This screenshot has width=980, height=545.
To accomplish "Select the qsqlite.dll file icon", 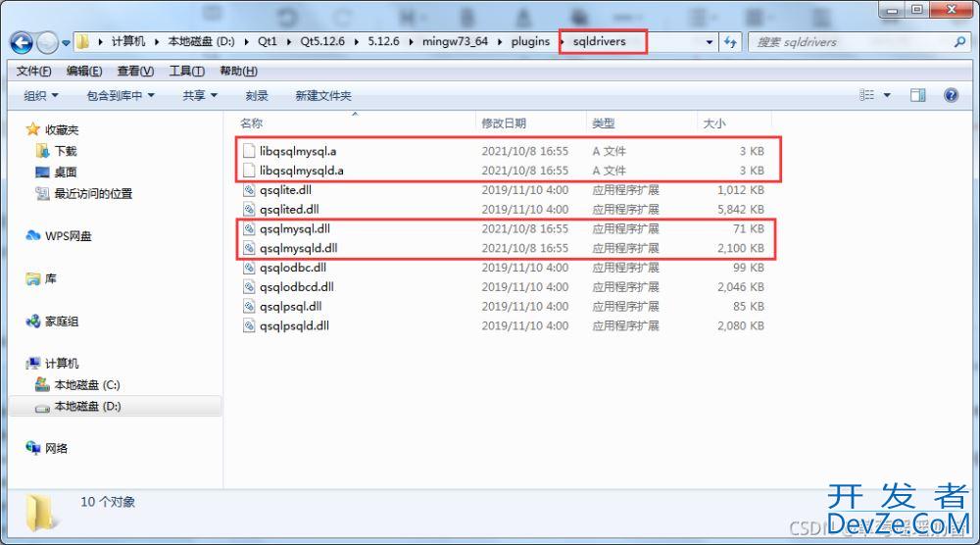I will (249, 190).
